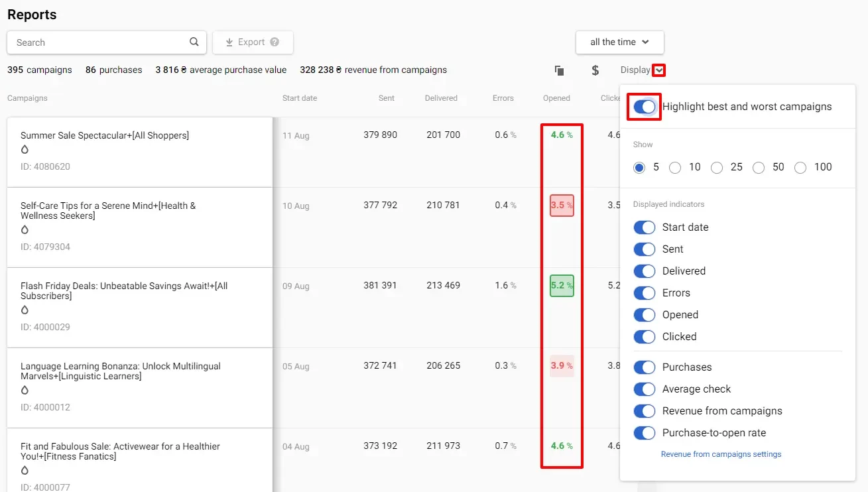The image size is (868, 492).
Task: Click drop icon under Self-Care Tips campaign
Action: (25, 230)
